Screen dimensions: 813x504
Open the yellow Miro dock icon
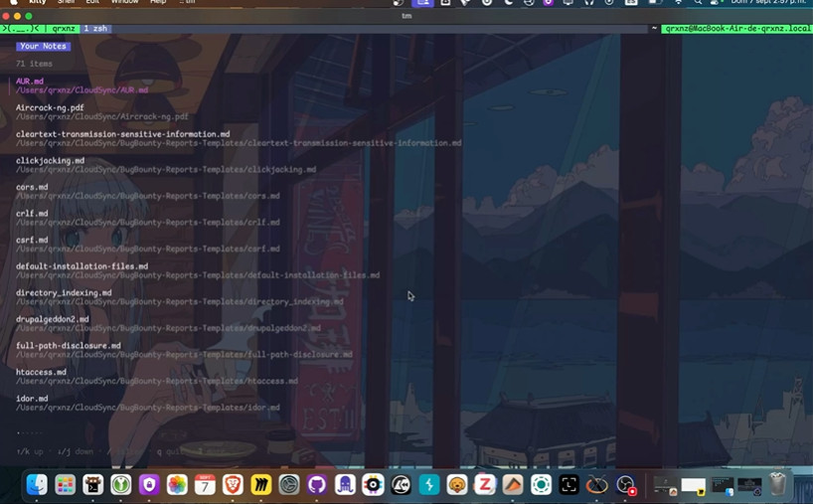click(x=260, y=485)
